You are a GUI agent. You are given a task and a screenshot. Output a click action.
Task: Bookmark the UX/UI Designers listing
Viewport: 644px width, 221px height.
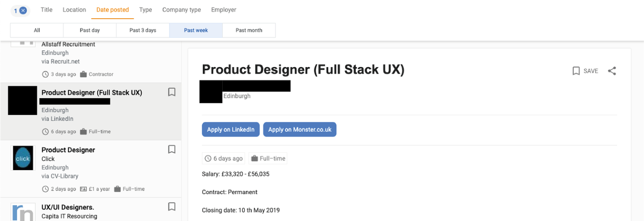172,207
